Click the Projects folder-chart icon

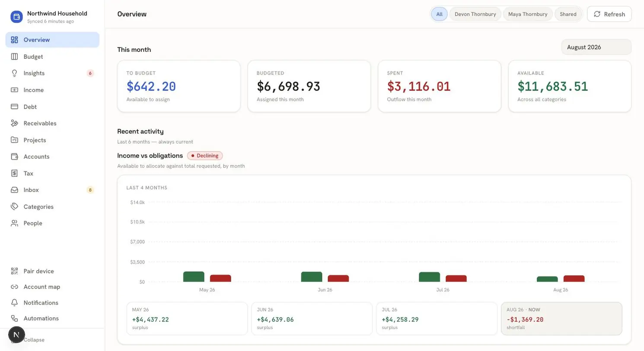click(14, 140)
